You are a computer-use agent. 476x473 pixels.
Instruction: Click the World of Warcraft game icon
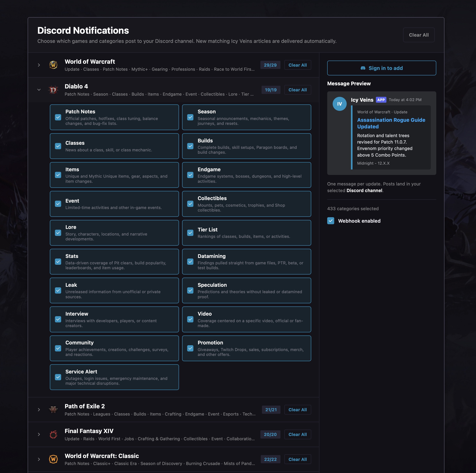tap(53, 65)
